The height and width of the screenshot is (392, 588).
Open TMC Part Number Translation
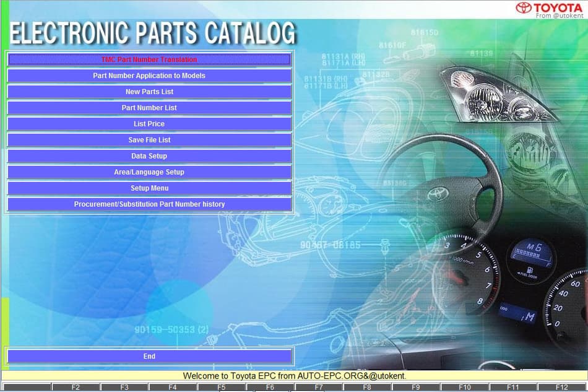[149, 59]
